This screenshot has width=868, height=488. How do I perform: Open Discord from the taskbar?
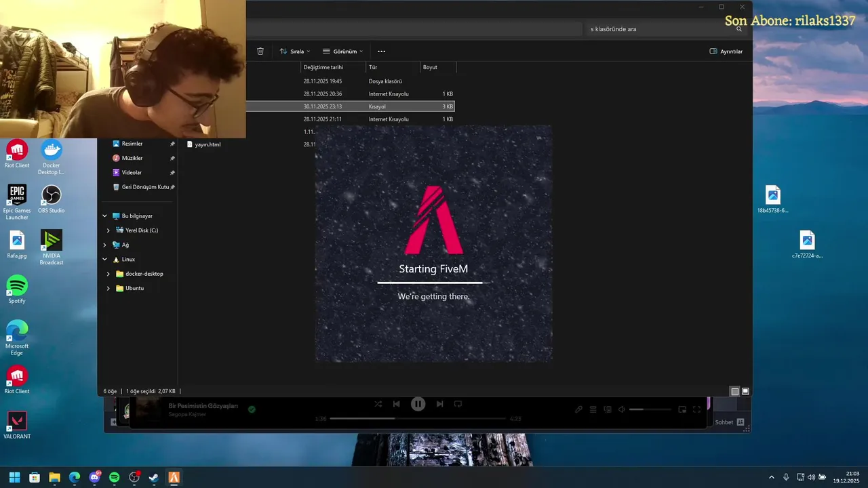tap(95, 477)
